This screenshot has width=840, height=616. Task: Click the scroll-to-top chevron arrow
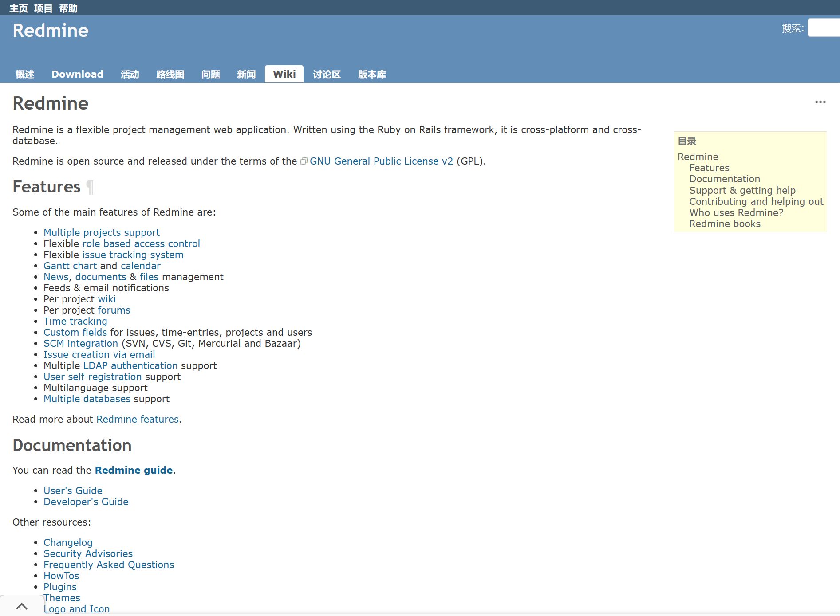click(x=22, y=606)
